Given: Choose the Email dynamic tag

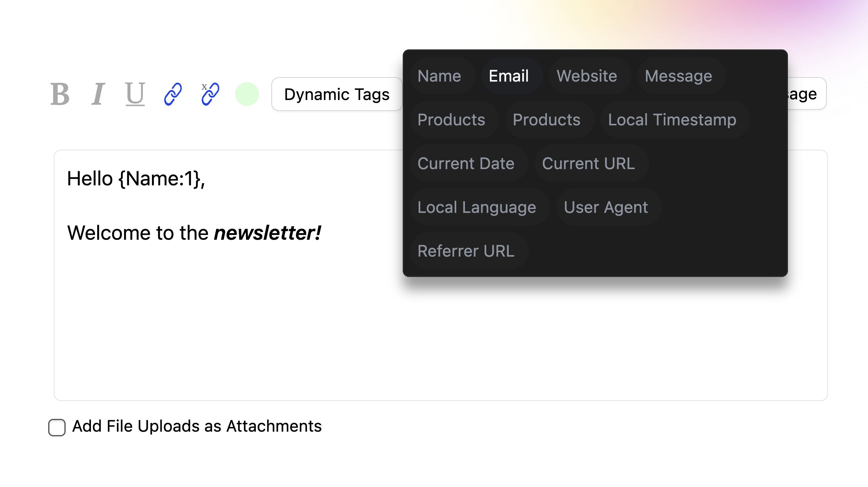Looking at the screenshot, I should click(508, 76).
